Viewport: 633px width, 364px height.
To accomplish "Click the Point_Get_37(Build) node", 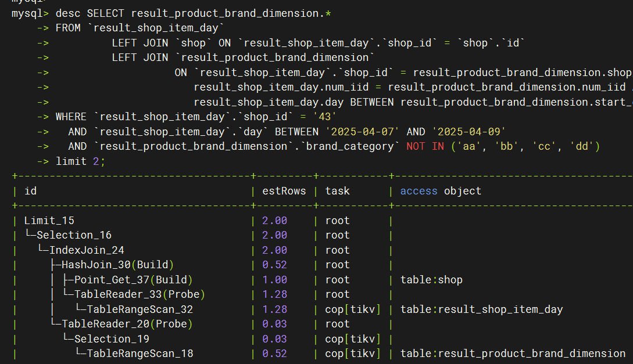I will [x=133, y=280].
